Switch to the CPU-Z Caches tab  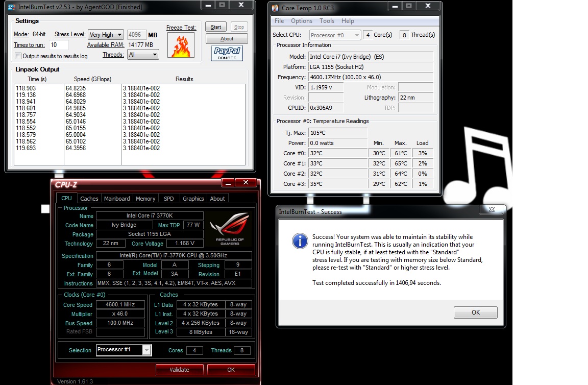click(89, 199)
